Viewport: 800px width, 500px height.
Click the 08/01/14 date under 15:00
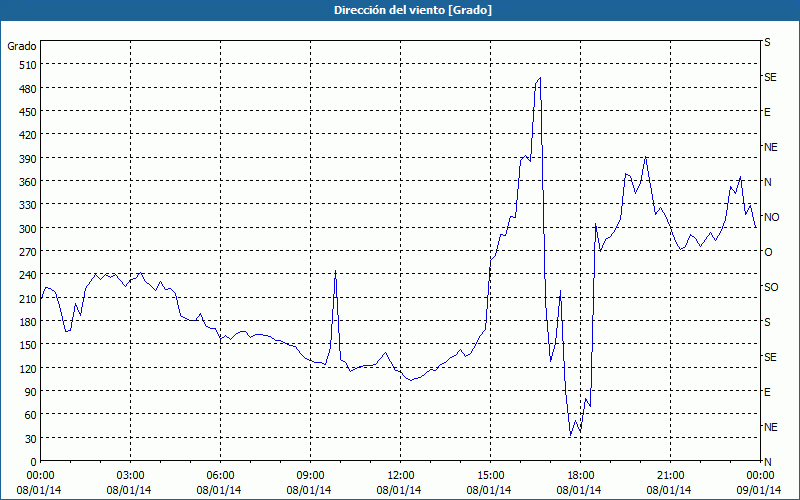(x=489, y=490)
